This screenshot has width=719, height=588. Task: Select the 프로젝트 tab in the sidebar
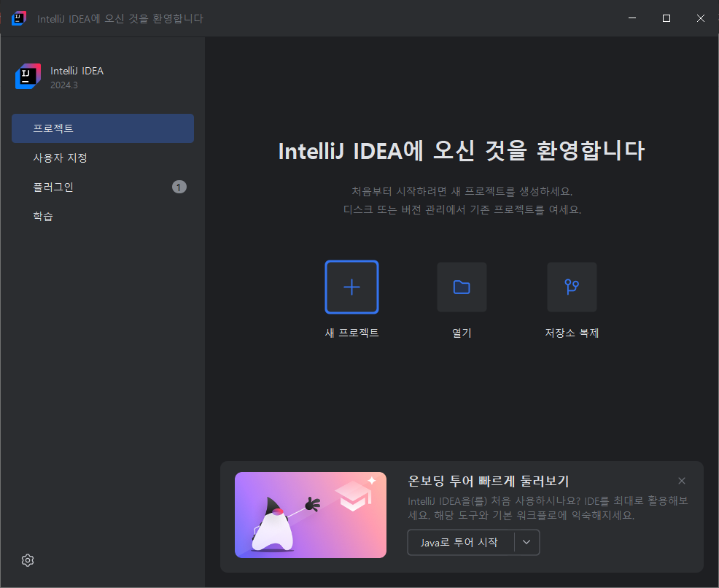(x=103, y=128)
